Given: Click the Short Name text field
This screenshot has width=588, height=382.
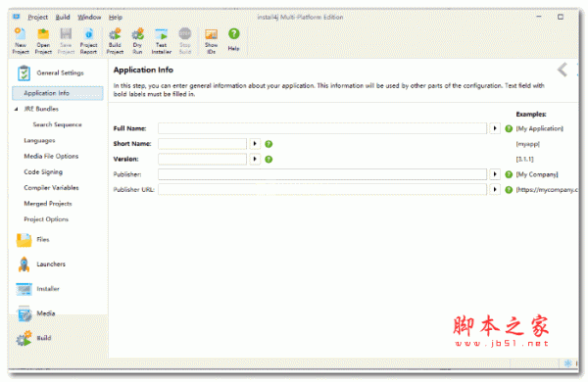Looking at the screenshot, I should pyautogui.click(x=203, y=144).
